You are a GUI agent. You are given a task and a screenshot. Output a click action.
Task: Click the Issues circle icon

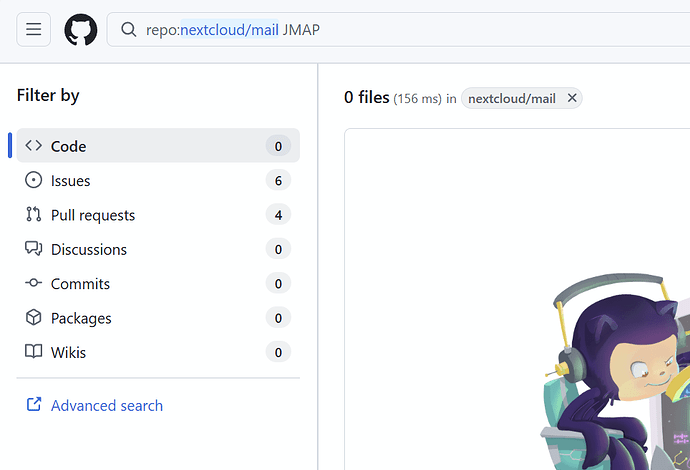pos(33,180)
